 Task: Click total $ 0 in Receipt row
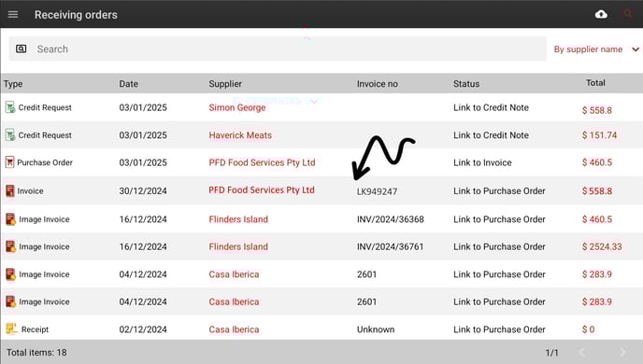coord(588,329)
